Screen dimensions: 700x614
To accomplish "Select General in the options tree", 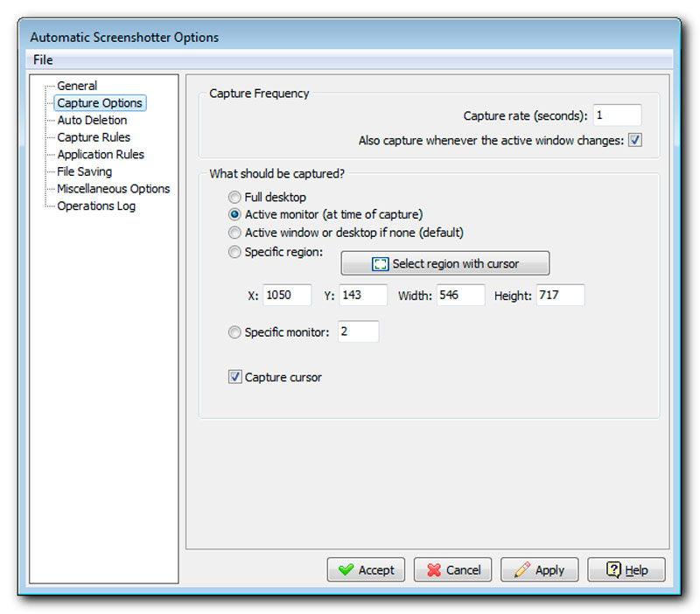I will (x=77, y=86).
